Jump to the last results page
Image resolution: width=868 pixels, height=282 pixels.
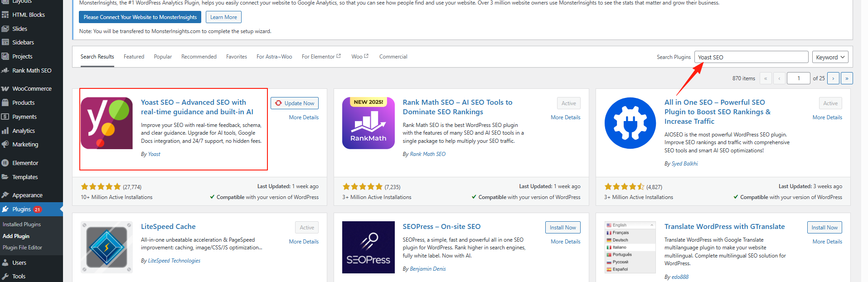(x=847, y=78)
